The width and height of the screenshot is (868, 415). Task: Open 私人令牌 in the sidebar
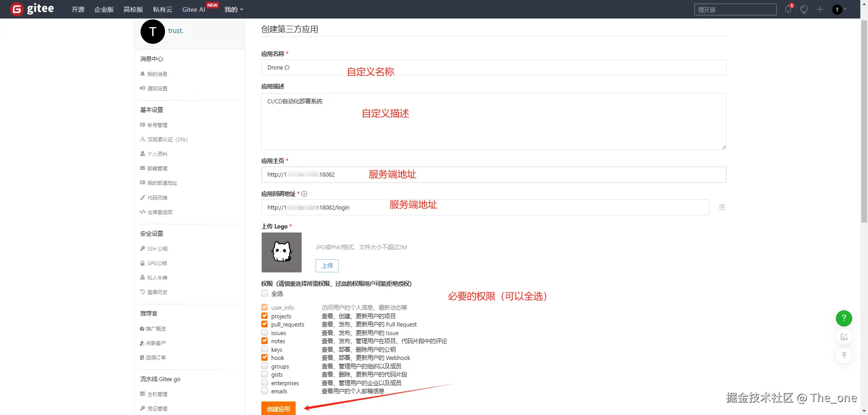pos(154,278)
